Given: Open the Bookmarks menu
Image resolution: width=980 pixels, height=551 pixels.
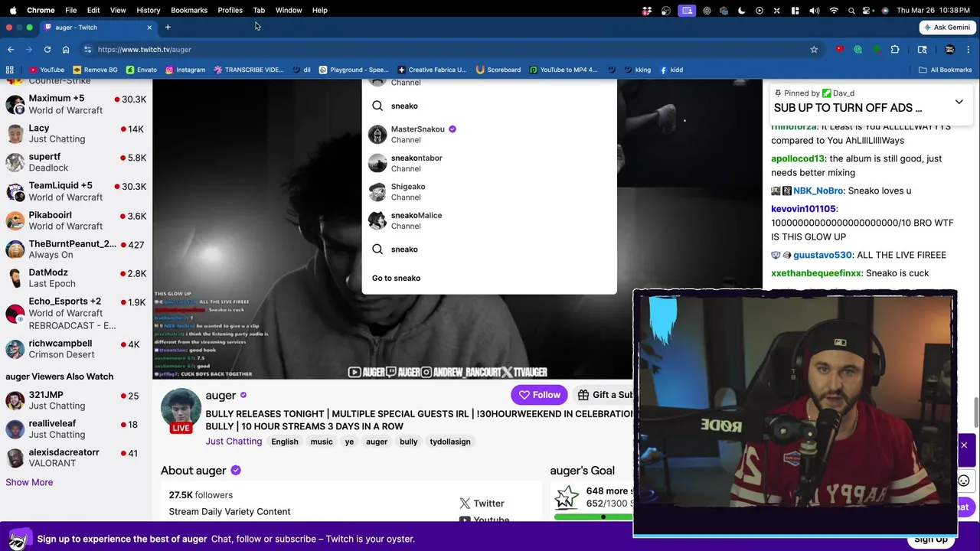Looking at the screenshot, I should (x=189, y=10).
